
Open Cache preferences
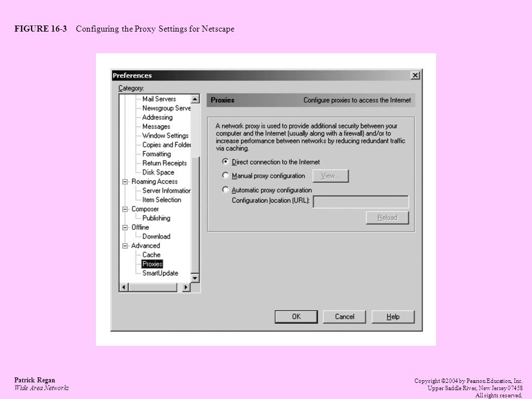(x=151, y=254)
